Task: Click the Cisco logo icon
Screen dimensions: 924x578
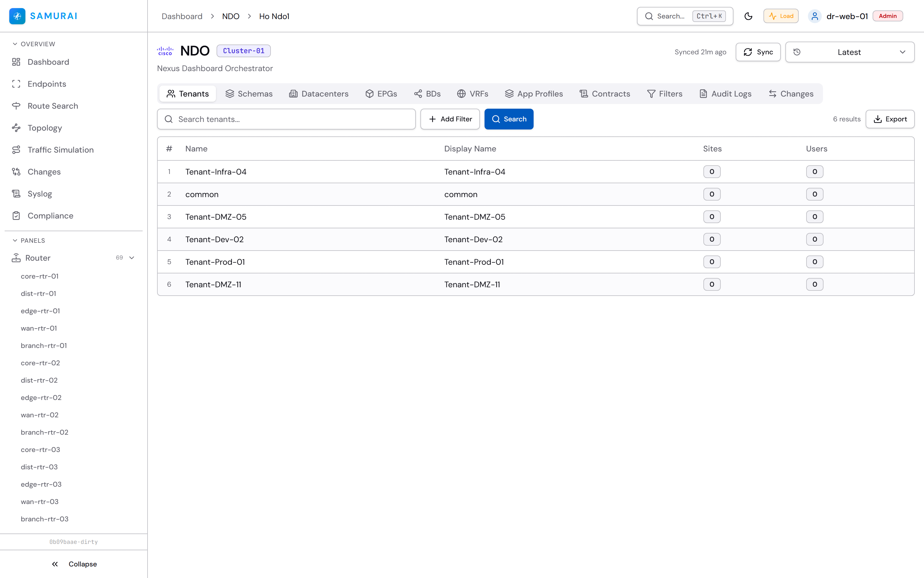Action: (165, 51)
